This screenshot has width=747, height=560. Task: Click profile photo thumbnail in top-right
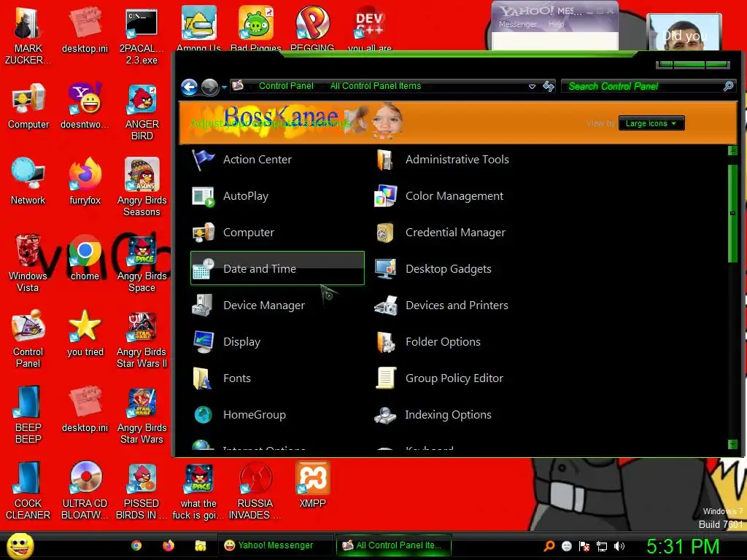[684, 32]
